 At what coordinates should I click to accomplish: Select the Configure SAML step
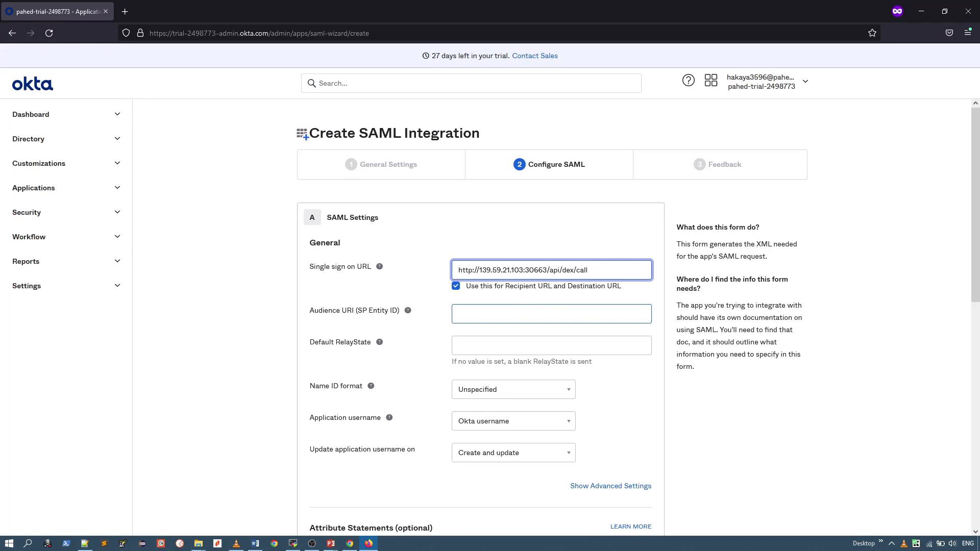pyautogui.click(x=549, y=164)
